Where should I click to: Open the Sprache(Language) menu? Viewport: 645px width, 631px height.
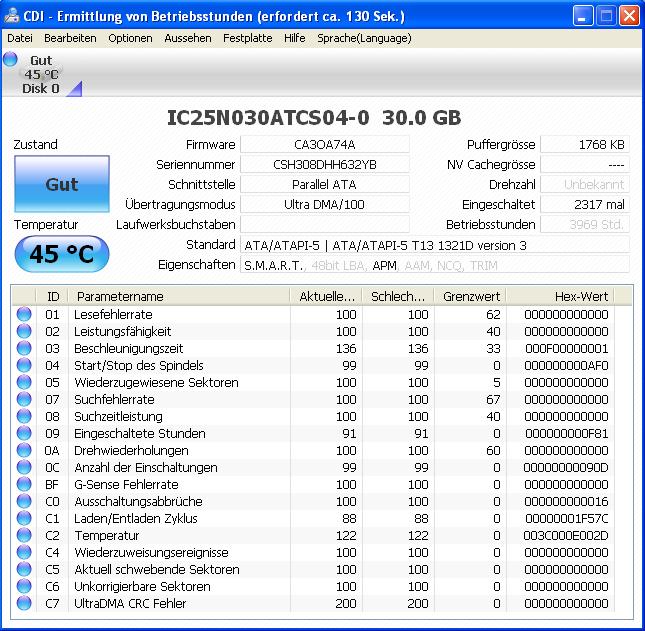tap(364, 38)
